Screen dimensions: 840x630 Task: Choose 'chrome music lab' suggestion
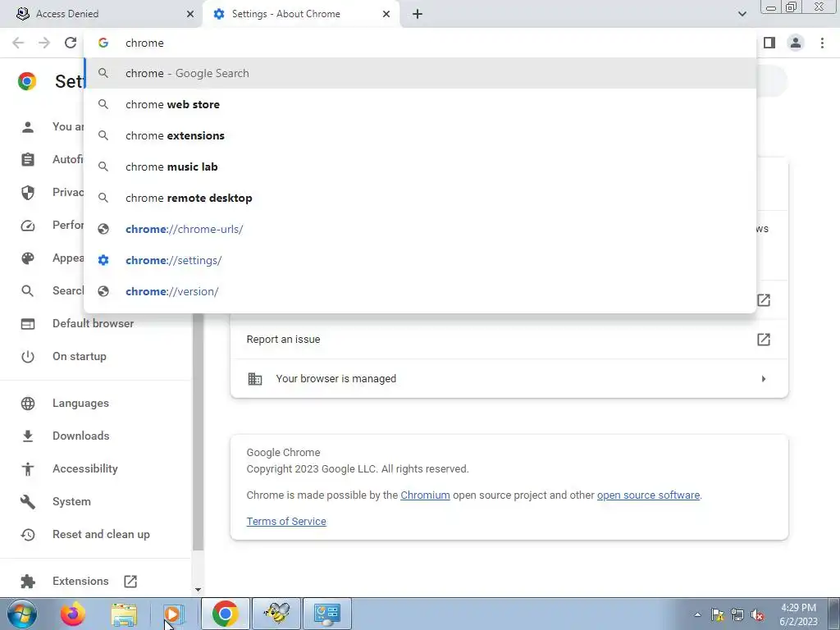point(421,167)
